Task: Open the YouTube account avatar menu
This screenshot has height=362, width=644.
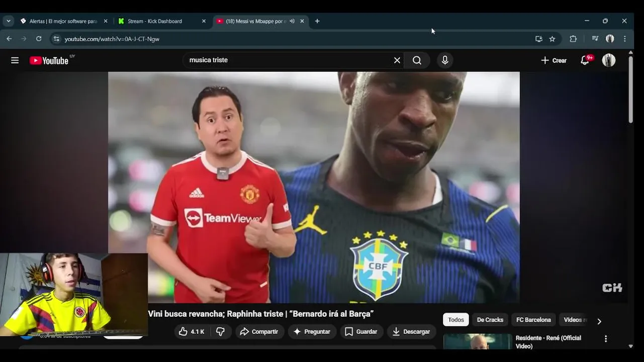Action: 609,60
